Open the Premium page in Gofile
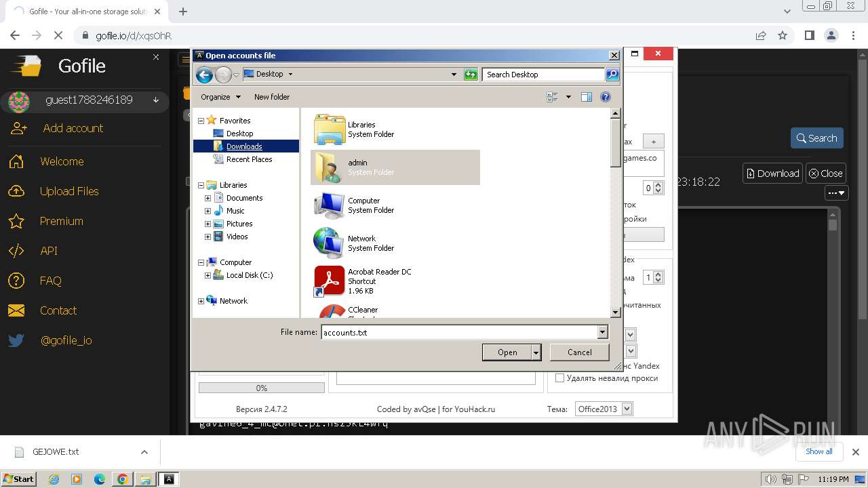The width and height of the screenshot is (868, 488). coord(61,221)
